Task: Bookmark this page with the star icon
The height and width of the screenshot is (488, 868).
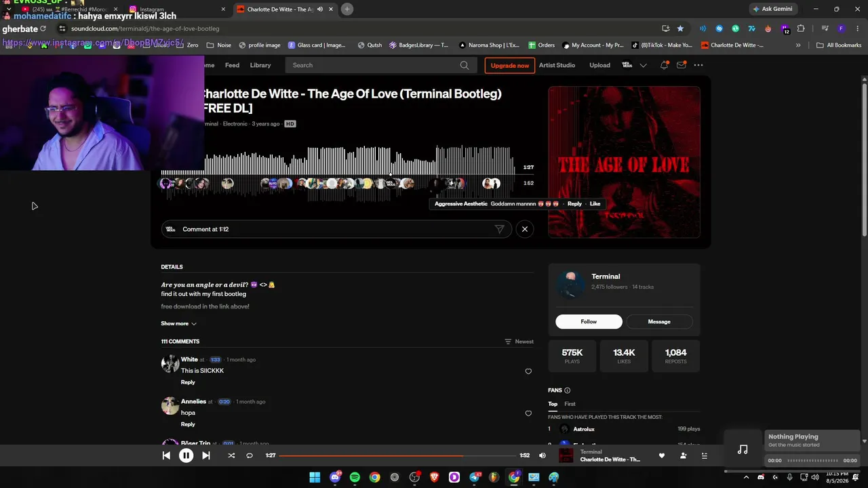Action: click(x=680, y=28)
